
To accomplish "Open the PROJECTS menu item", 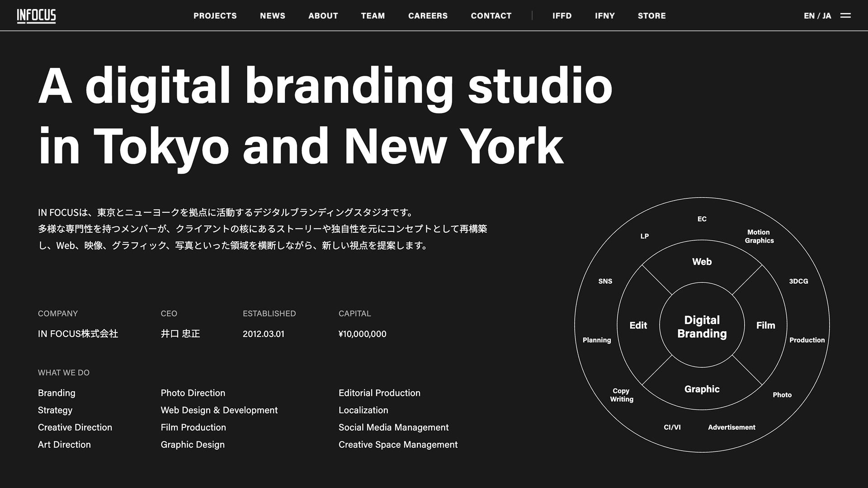I will [x=215, y=16].
